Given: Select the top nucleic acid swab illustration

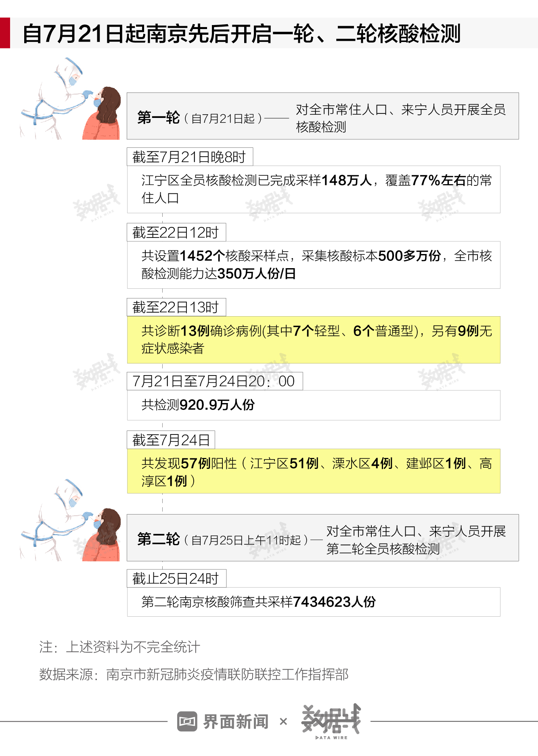Looking at the screenshot, I should pyautogui.click(x=71, y=99).
